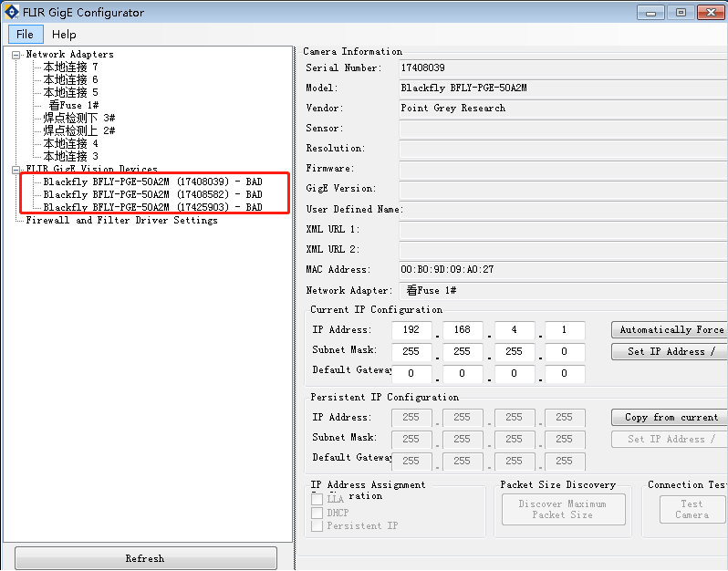
Task: Click the Network Adapter field 看Fuse 1#
Action: (563, 291)
